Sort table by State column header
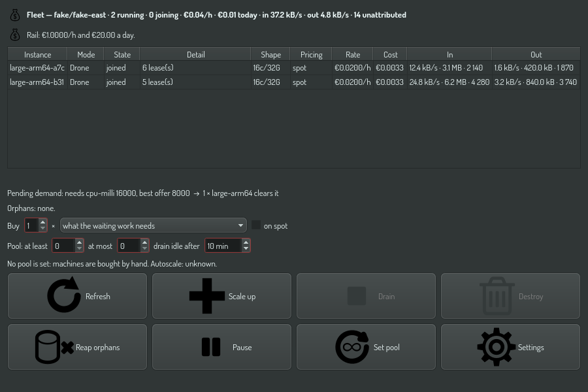The width and height of the screenshot is (588, 392). click(122, 54)
